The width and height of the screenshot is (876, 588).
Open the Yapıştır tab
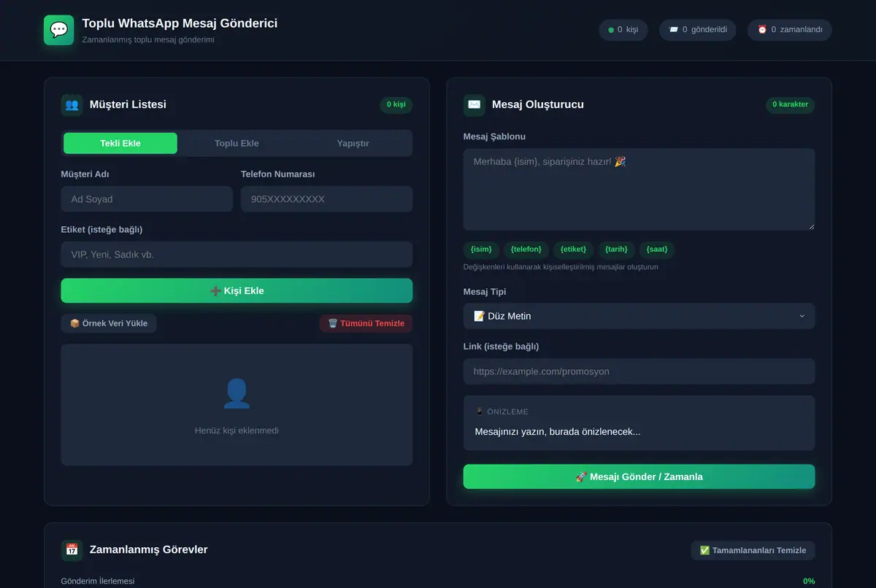(x=353, y=143)
